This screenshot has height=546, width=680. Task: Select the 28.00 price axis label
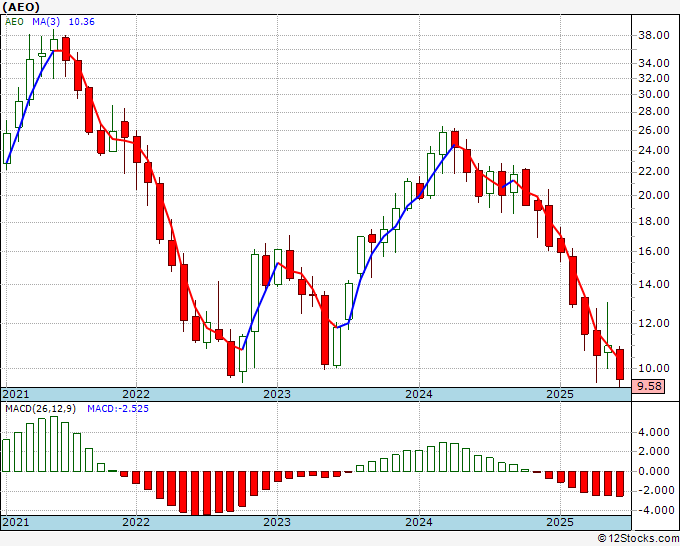click(654, 111)
